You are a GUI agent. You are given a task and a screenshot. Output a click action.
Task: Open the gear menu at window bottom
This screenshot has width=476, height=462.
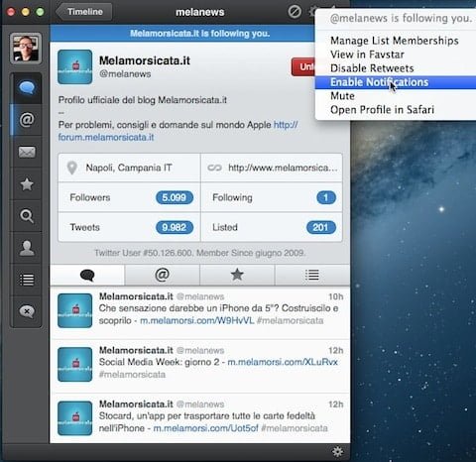(x=337, y=451)
